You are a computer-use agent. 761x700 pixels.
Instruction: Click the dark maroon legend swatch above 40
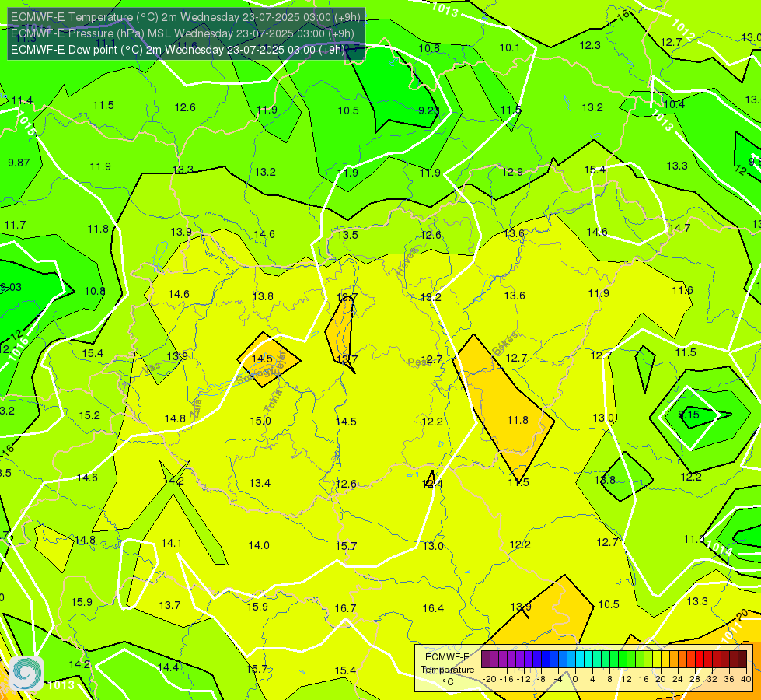click(x=742, y=660)
